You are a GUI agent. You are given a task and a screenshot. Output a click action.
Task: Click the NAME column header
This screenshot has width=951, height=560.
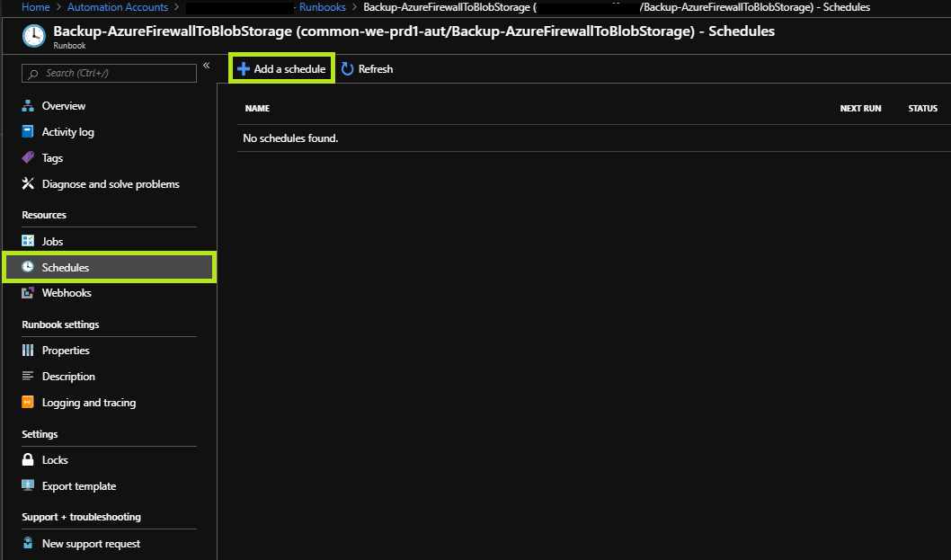pyautogui.click(x=257, y=108)
